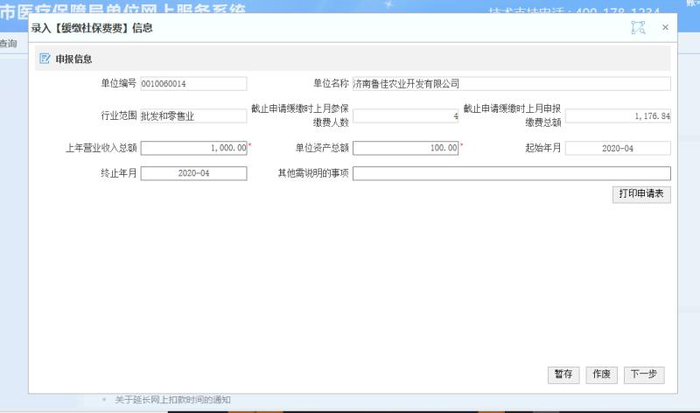Click the 单位名称 input field

(x=512, y=83)
